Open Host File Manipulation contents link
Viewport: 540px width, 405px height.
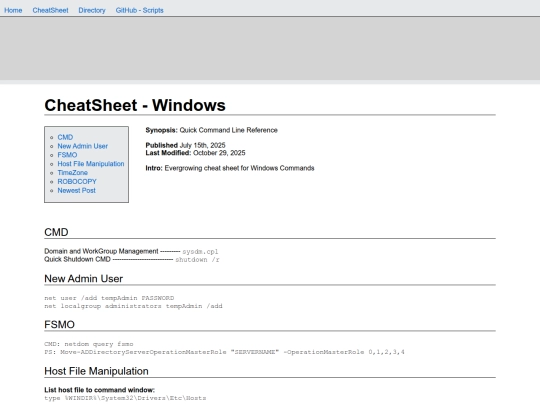pos(91,164)
